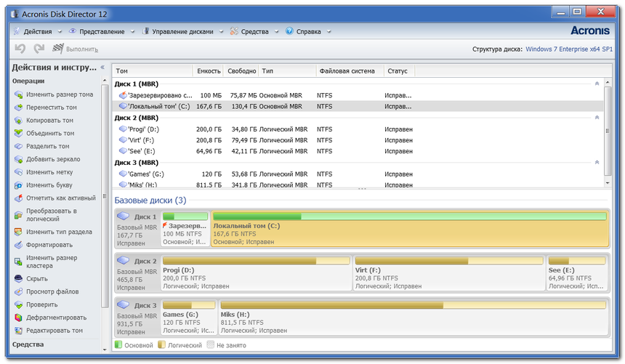
Task: Click the undo arrow in toolbar
Action: click(20, 49)
